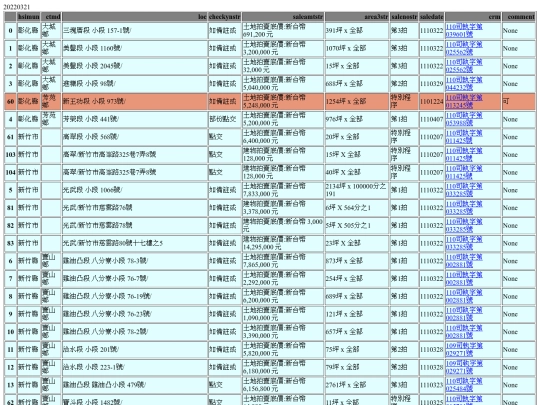The height and width of the screenshot is (405, 540).
Task: Open the crm case link in row 5
Action: 464,190
